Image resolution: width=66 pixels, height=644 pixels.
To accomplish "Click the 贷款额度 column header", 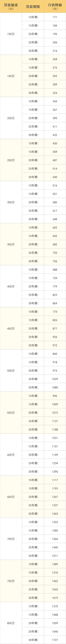I will pyautogui.click(x=11, y=6).
